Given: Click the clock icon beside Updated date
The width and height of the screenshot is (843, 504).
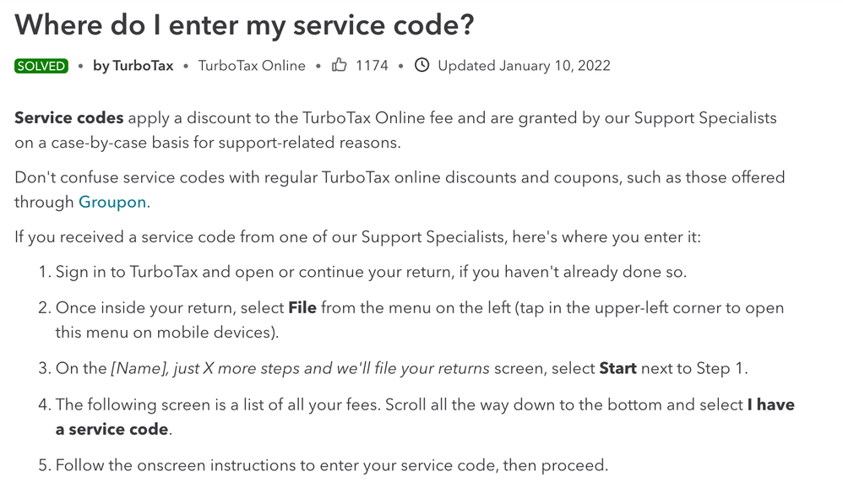Looking at the screenshot, I should [422, 65].
